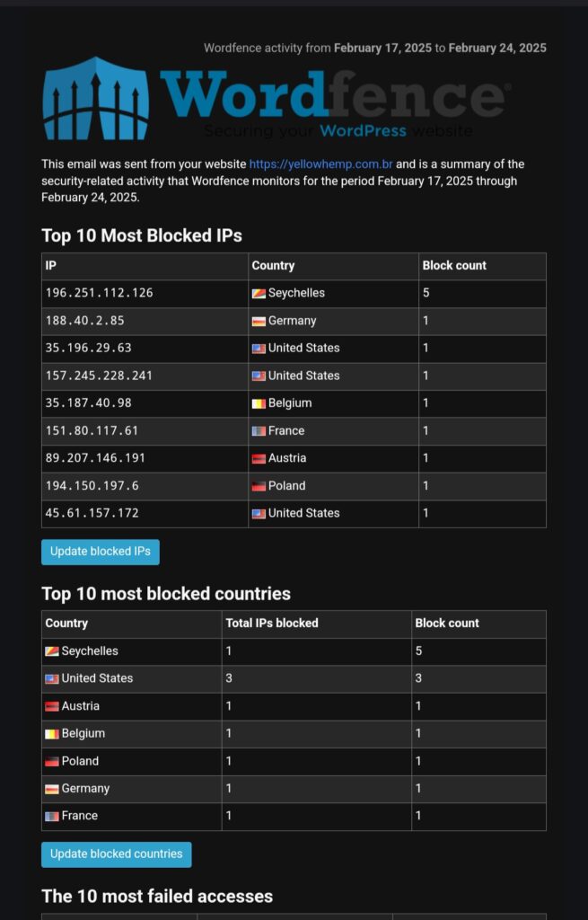Click the United States flag in countries table
This screenshot has height=920, width=588.
pyautogui.click(x=52, y=679)
